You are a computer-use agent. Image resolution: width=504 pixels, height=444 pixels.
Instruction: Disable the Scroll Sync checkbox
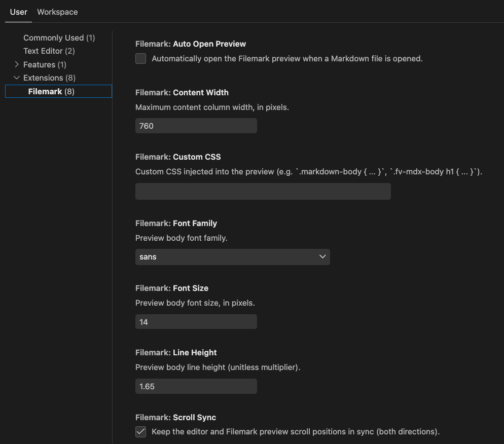(140, 432)
